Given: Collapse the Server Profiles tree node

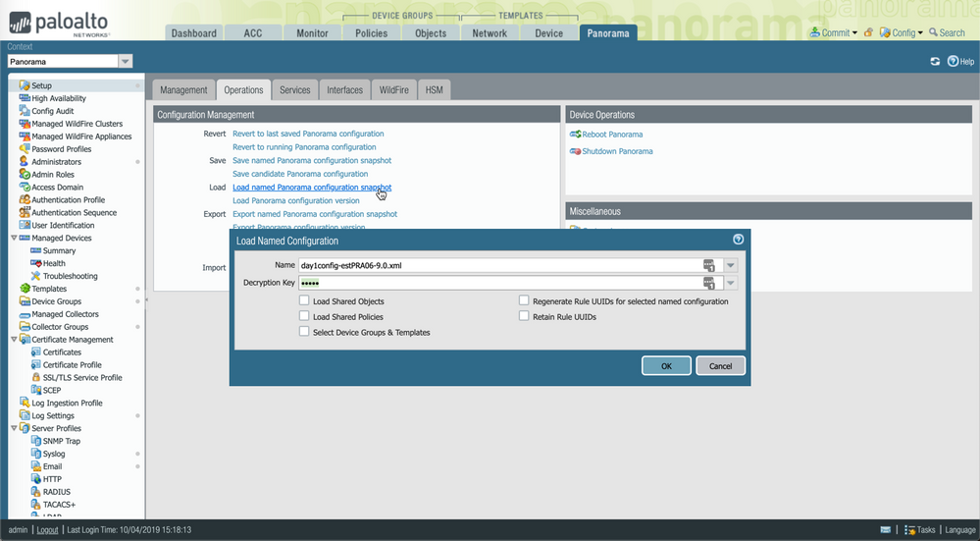Looking at the screenshot, I should (x=14, y=428).
